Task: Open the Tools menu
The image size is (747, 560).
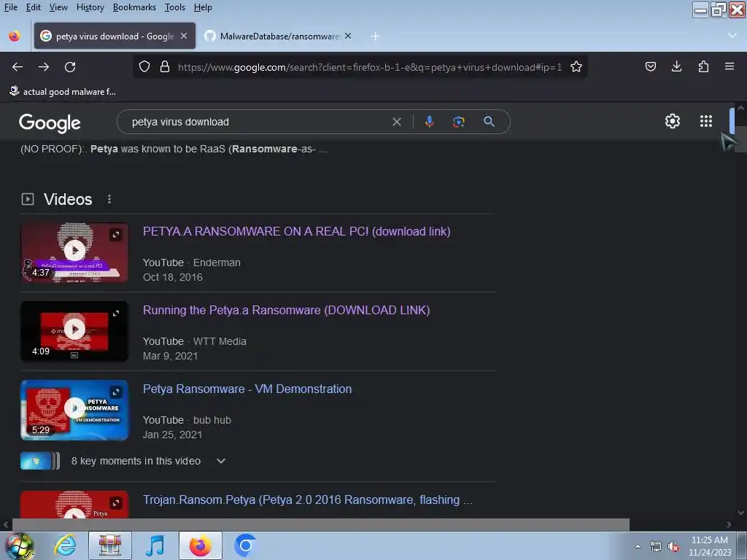Action: coord(175,7)
